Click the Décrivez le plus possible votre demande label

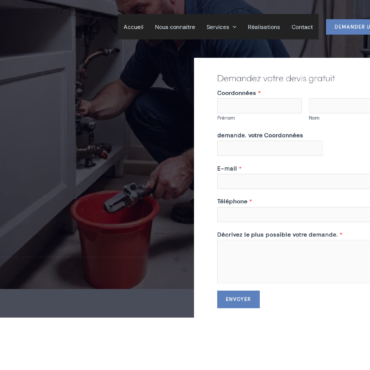(x=277, y=235)
